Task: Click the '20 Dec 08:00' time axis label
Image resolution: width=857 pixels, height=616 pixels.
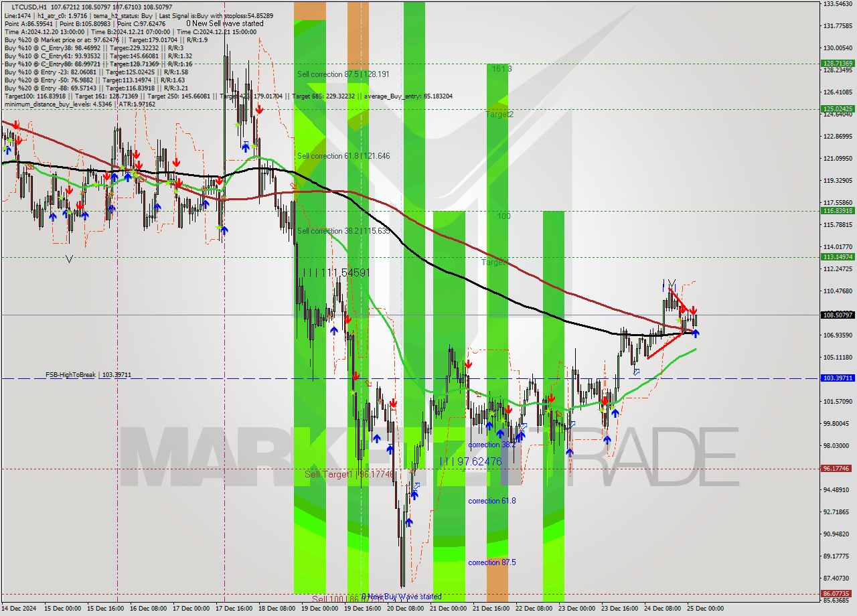Action: click(x=406, y=609)
